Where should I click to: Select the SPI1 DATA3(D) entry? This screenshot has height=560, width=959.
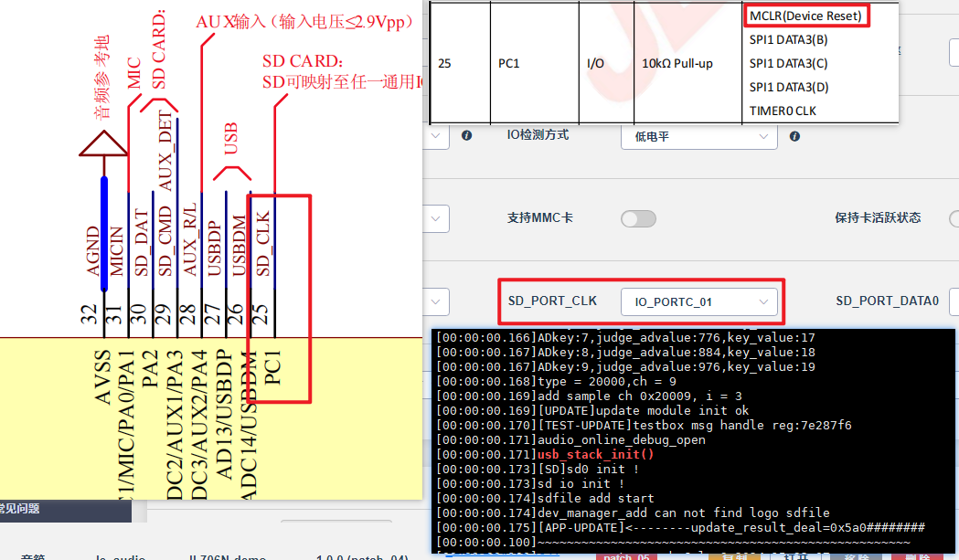[789, 88]
